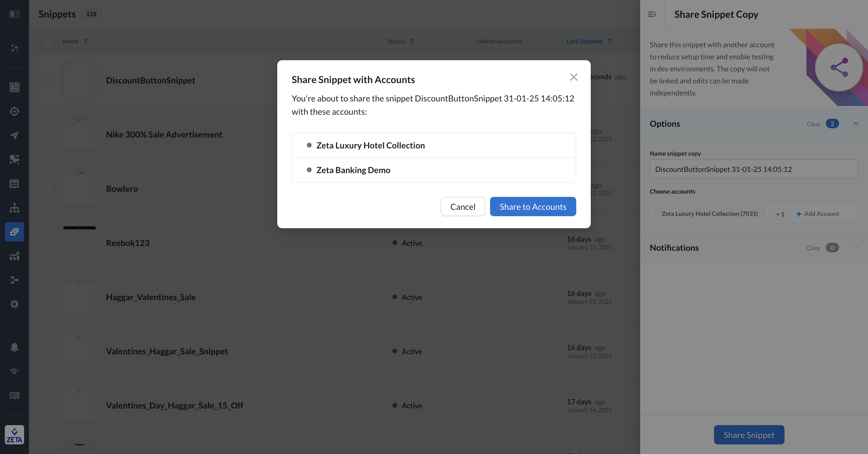Open the Bowlero snippet thumbnail
This screenshot has height=454, width=868.
pyautogui.click(x=80, y=188)
